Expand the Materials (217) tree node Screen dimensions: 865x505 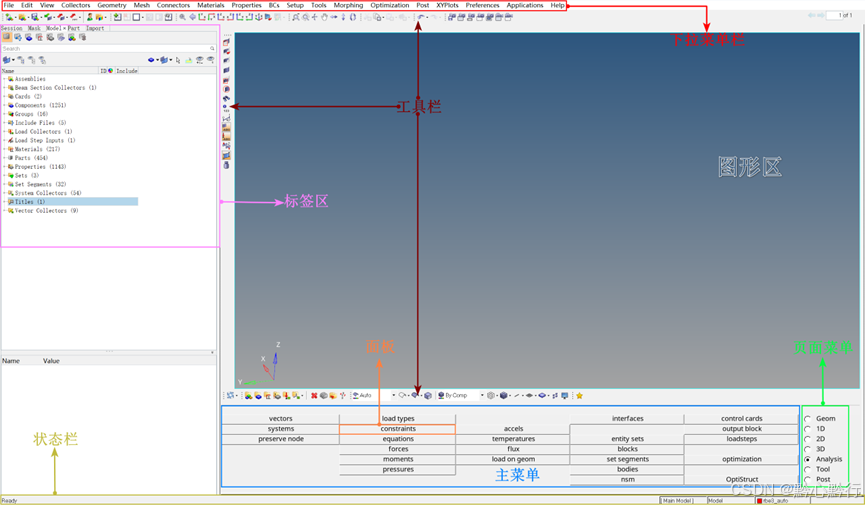pyautogui.click(x=4, y=149)
